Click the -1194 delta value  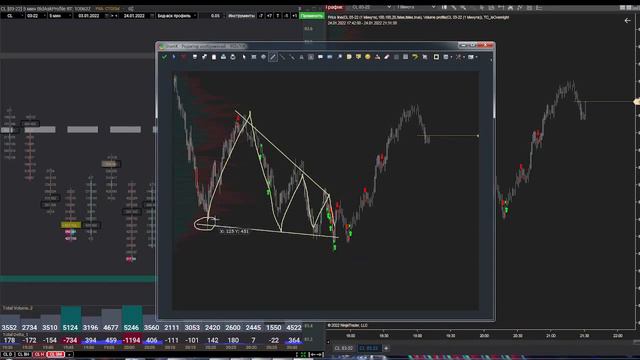[131, 340]
